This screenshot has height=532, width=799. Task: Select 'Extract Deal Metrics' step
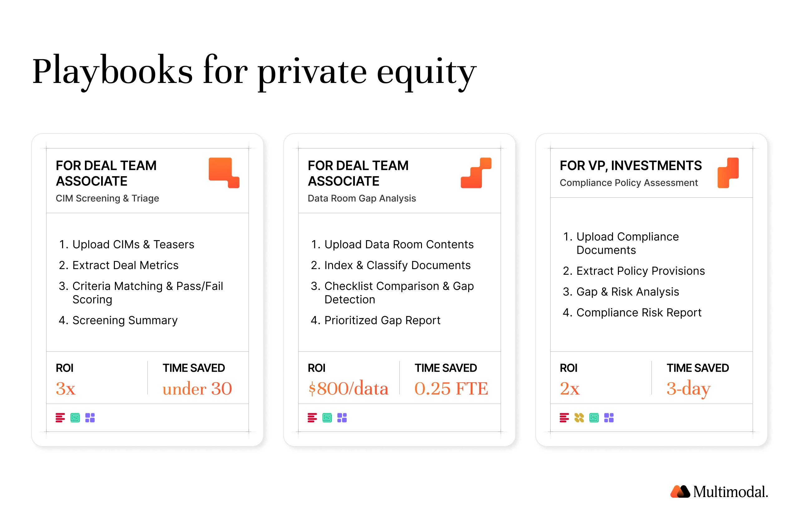click(119, 265)
